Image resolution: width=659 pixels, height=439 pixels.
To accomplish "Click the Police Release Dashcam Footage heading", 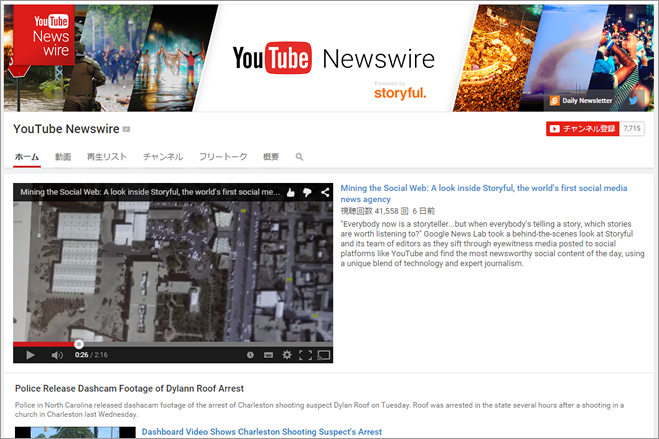I will 129,389.
